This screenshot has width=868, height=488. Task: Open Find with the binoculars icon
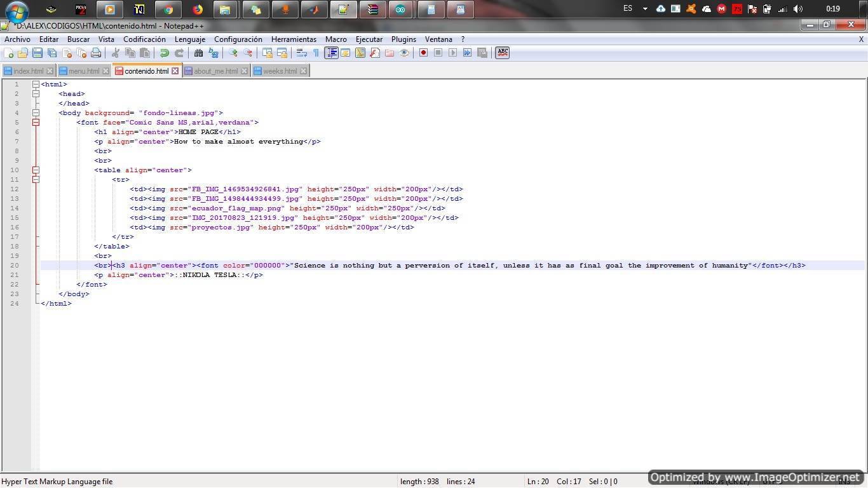[x=198, y=53]
